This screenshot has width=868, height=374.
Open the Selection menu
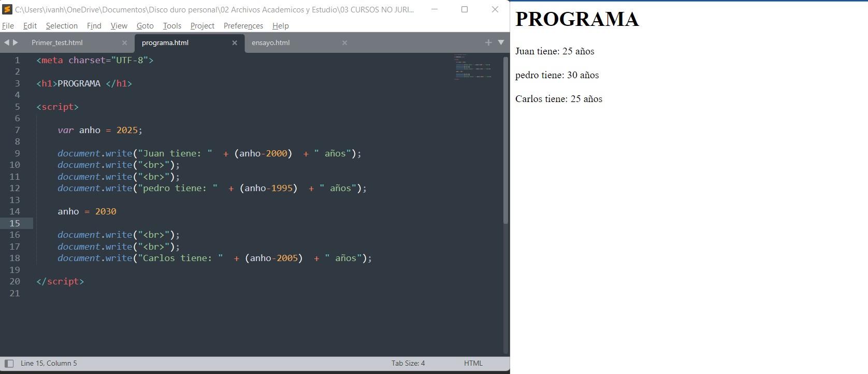(62, 26)
